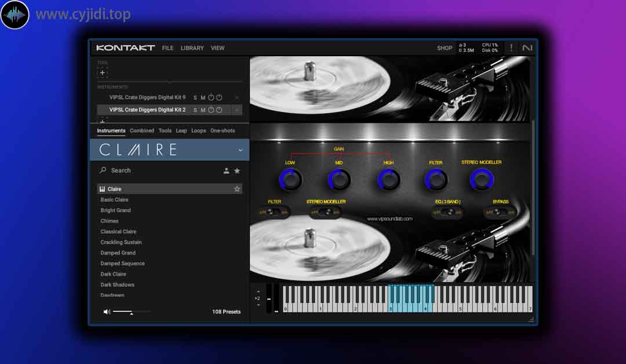The height and width of the screenshot is (364, 626).
Task: Click the highlighted blue keyboard range
Action: (x=410, y=299)
